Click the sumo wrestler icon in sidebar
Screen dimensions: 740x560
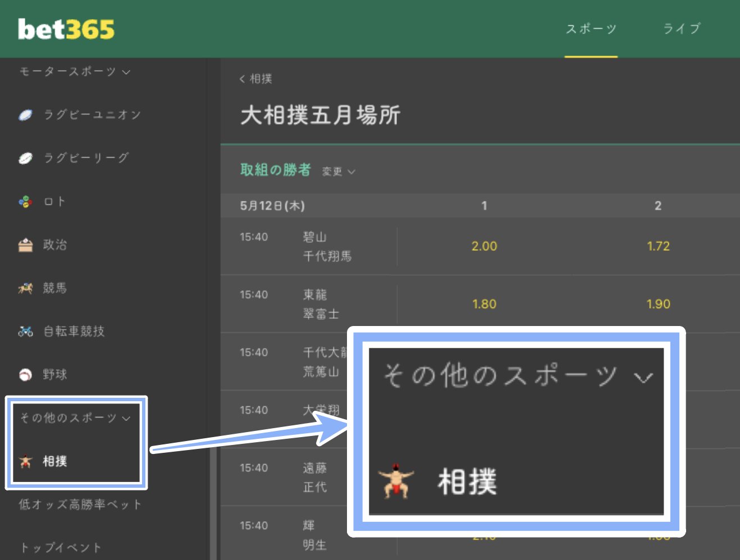point(25,461)
